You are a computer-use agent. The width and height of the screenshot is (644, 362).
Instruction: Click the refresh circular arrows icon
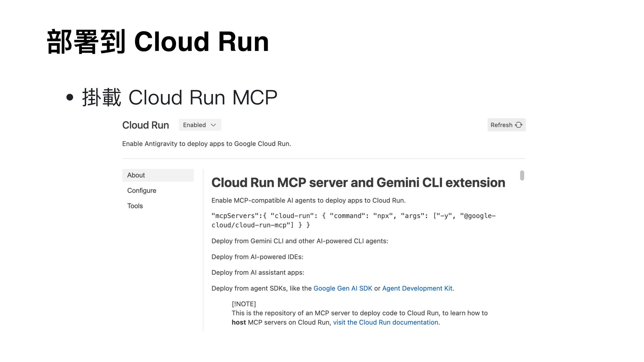(519, 125)
